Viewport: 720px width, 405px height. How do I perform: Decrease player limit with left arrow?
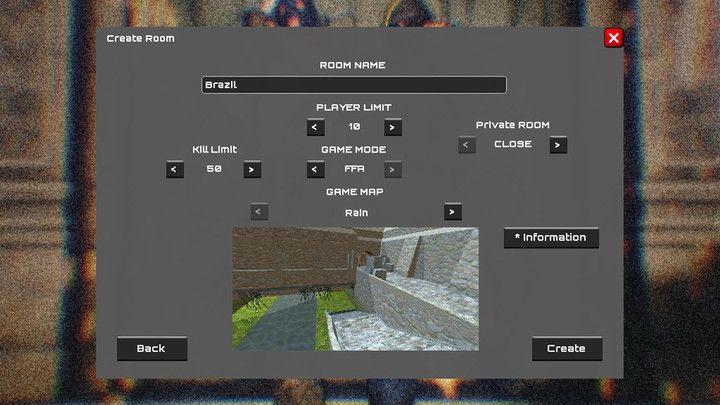[x=315, y=127]
